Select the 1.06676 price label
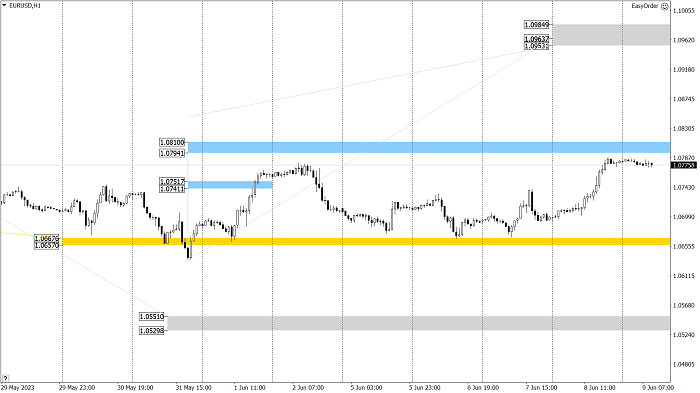 [47, 238]
